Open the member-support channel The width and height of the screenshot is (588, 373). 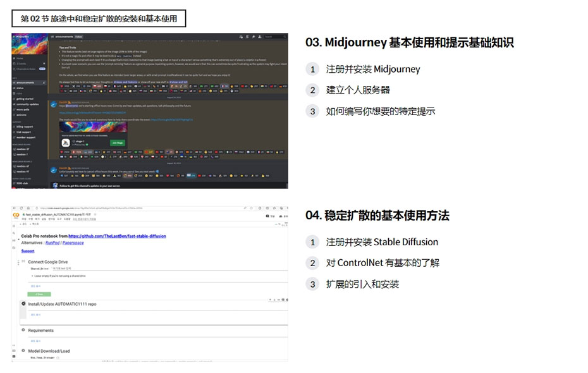point(25,138)
